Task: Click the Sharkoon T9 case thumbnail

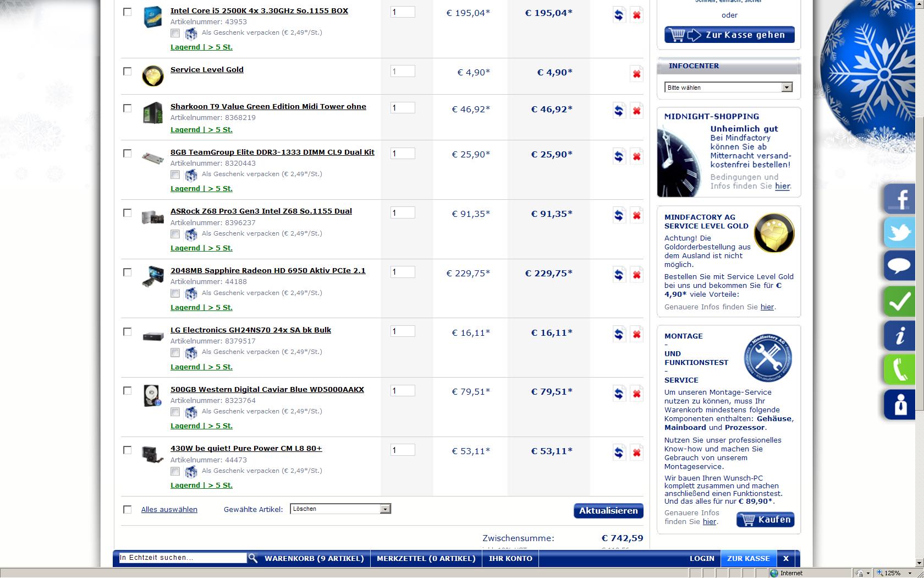Action: pos(152,113)
